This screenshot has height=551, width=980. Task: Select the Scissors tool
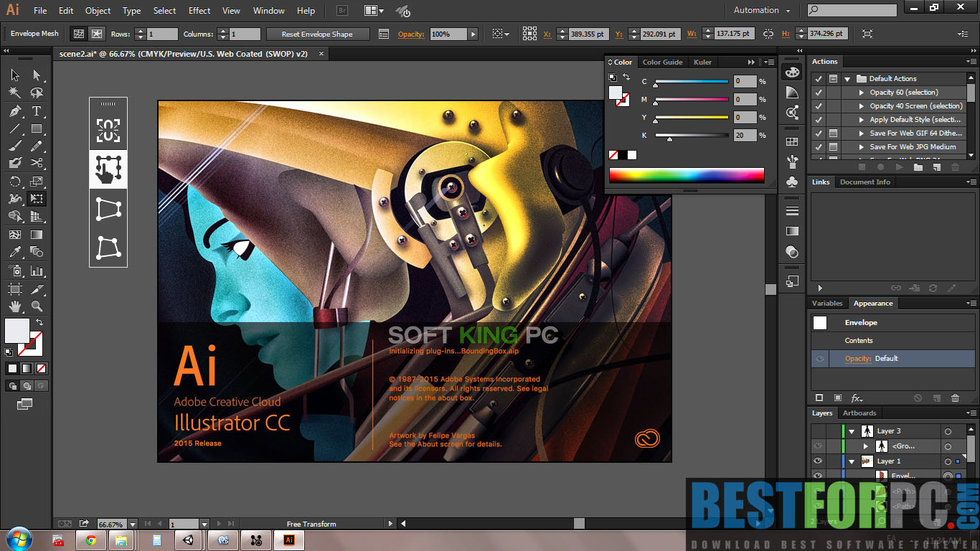click(37, 164)
